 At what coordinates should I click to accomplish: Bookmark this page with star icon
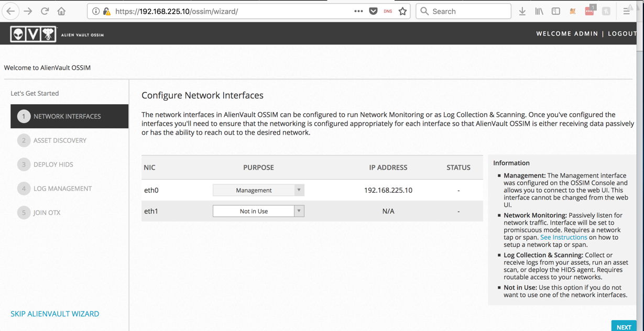(x=402, y=11)
